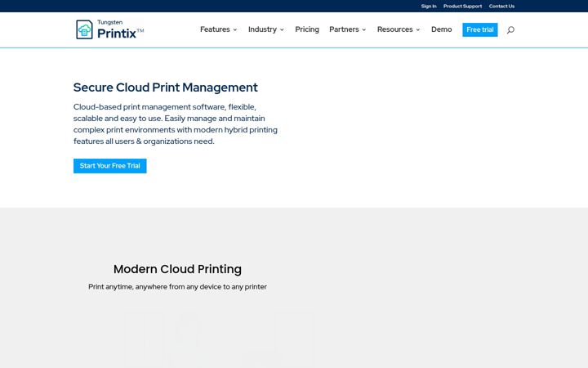
Task: Click the 'Cloud-based print management software' paragraph
Action: [x=176, y=124]
